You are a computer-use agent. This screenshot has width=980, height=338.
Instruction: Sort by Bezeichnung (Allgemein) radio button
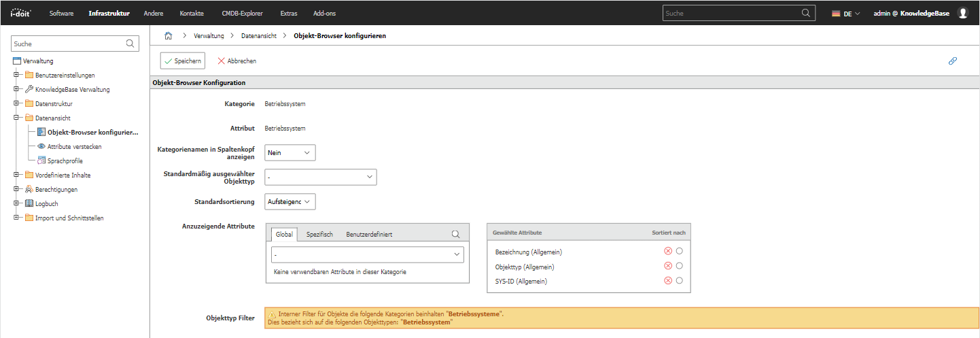pos(679,252)
